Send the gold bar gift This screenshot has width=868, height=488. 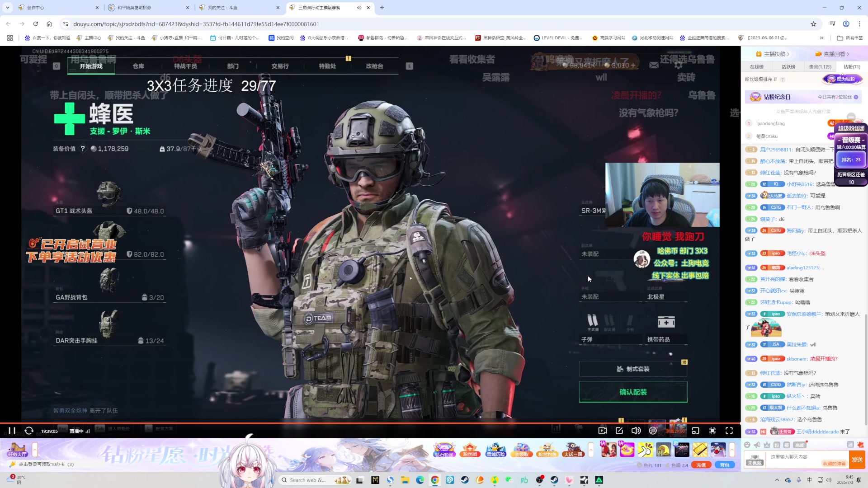700,450
